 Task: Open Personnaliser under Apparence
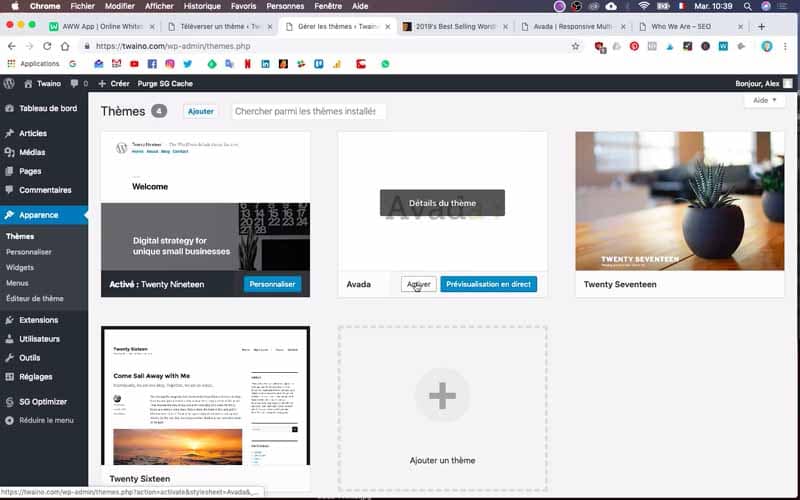pyautogui.click(x=29, y=252)
